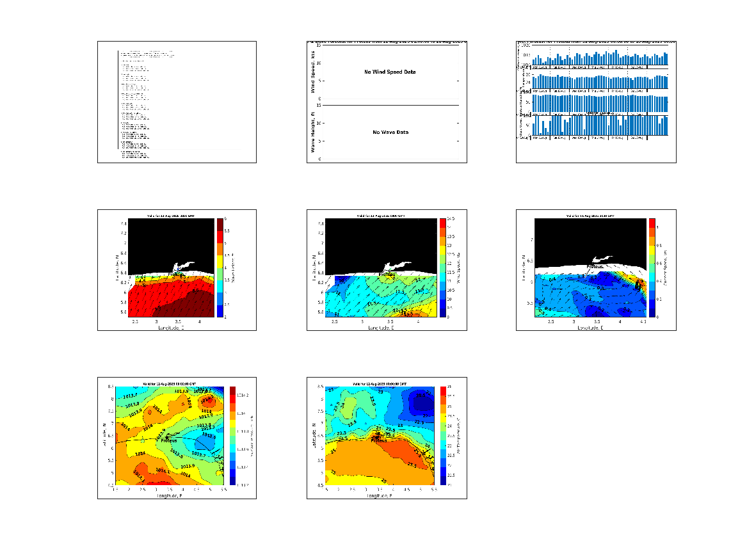Click the Proteus label on the pressure map
The image size is (747, 560).
168,441
